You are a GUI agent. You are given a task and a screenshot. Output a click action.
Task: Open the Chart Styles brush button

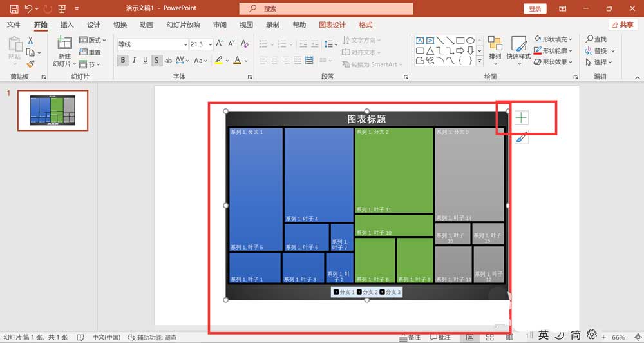(x=521, y=137)
